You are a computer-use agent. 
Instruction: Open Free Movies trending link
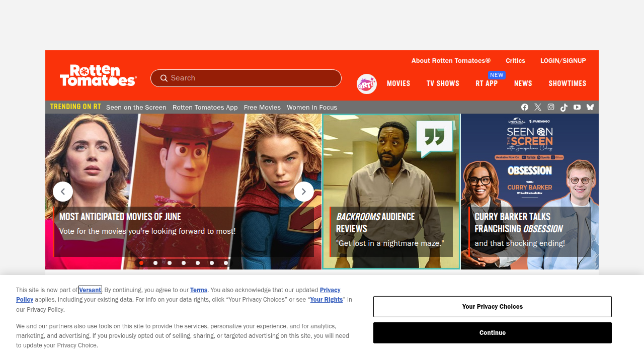[x=262, y=108]
